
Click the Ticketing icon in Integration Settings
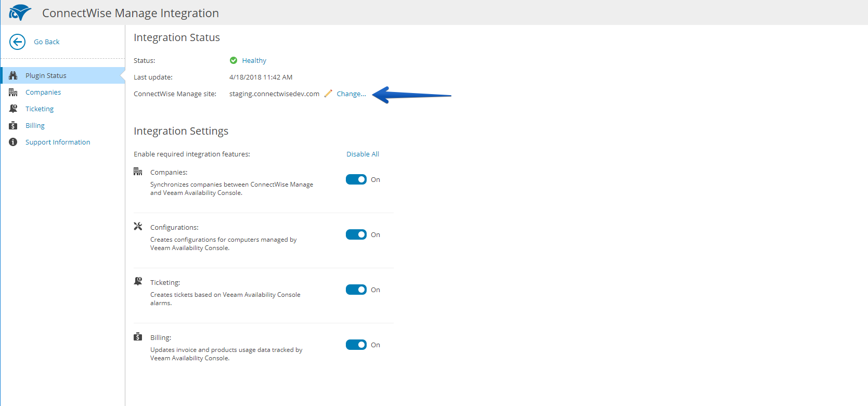(138, 281)
